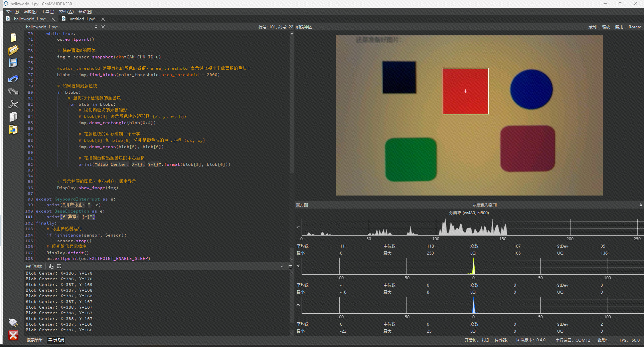Click the red Stop script icon
This screenshot has height=347, width=644.
pos(13,335)
